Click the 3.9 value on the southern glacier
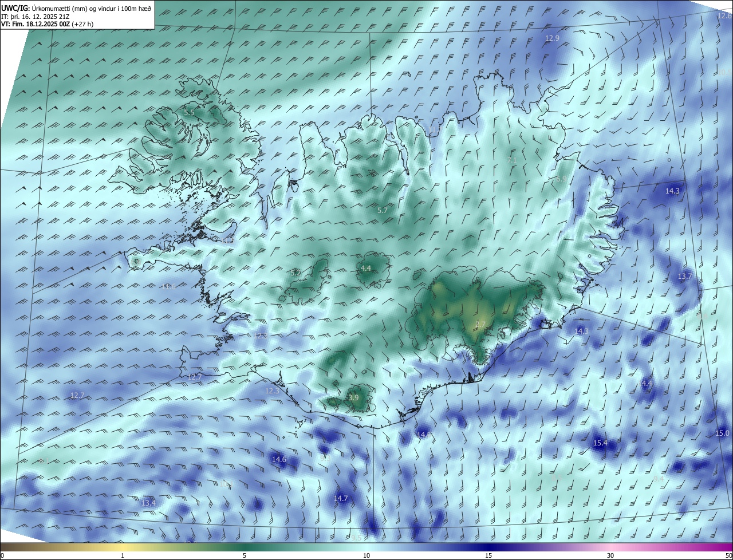 pos(353,398)
